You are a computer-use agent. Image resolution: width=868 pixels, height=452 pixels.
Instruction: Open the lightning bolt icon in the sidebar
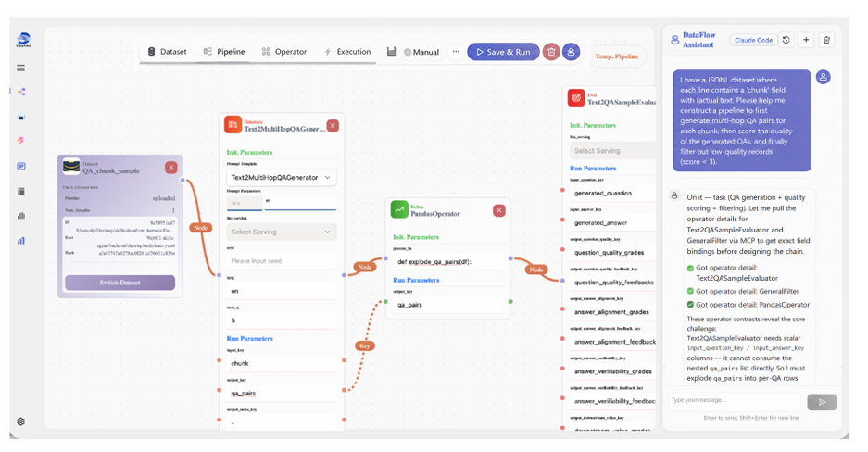pyautogui.click(x=21, y=141)
